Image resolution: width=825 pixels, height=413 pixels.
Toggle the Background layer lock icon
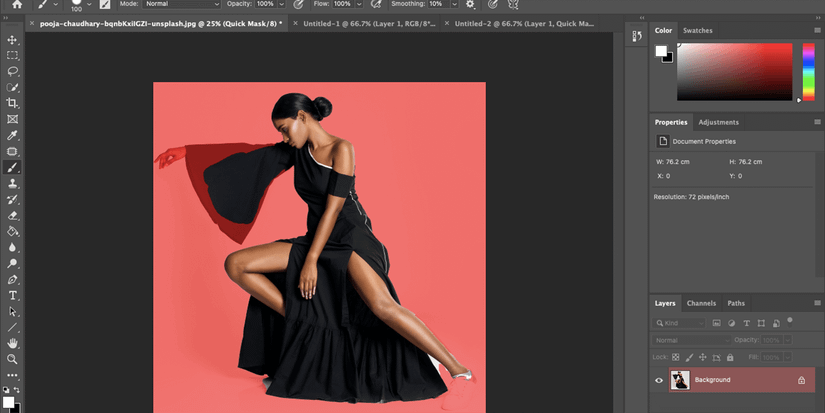(801, 380)
